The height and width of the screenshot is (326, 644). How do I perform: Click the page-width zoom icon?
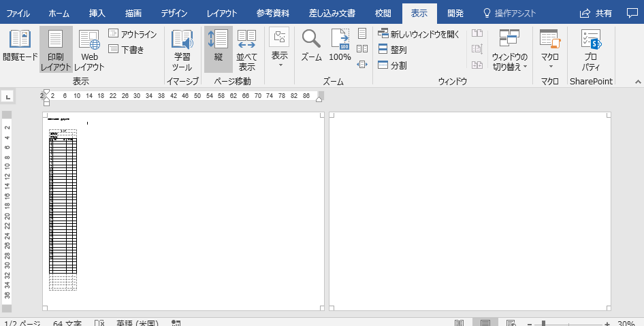[362, 65]
